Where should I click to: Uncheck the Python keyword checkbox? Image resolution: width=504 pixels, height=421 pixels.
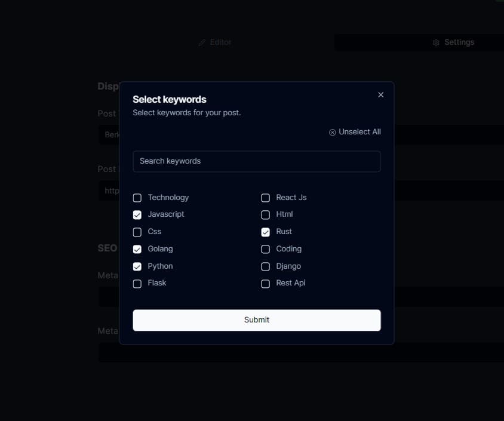point(137,266)
